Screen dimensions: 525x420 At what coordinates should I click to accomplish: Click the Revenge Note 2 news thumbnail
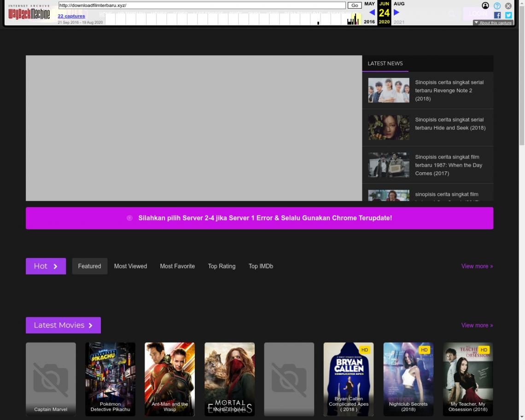pyautogui.click(x=389, y=90)
